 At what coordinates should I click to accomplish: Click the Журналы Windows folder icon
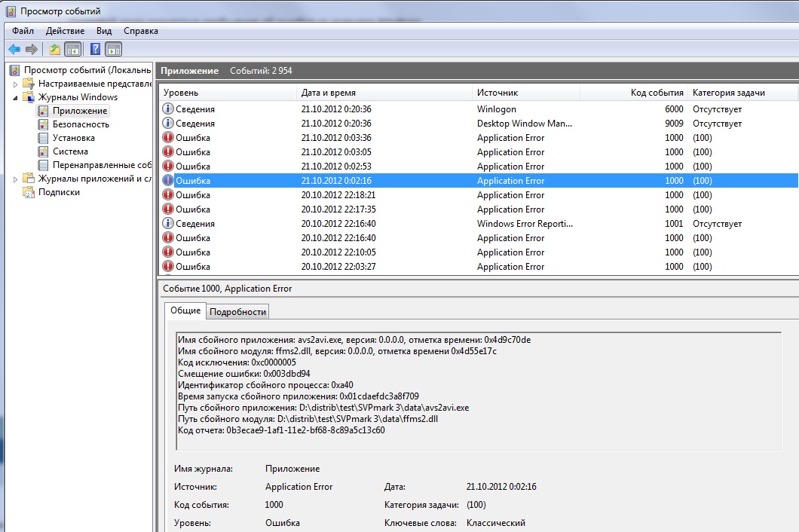point(29,97)
